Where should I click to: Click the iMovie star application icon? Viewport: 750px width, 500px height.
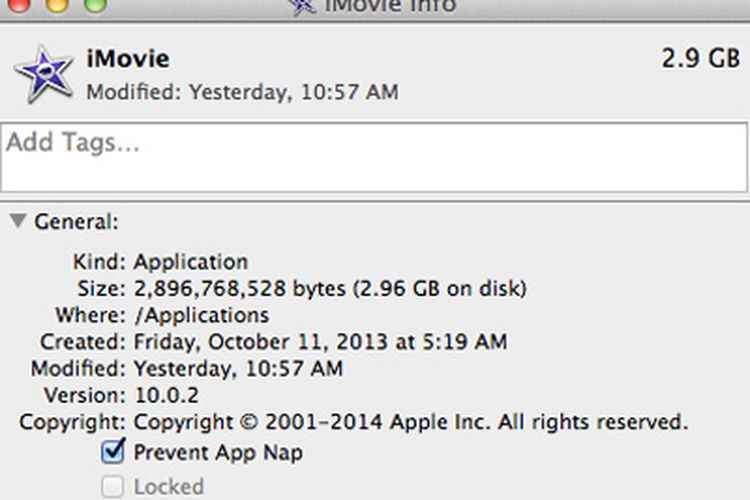[x=44, y=75]
